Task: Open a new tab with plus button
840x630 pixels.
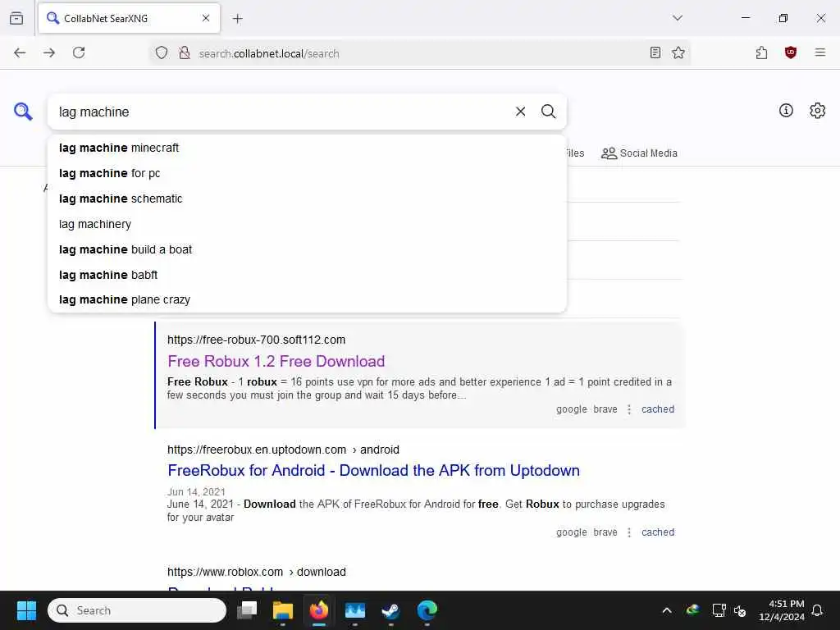Action: pyautogui.click(x=238, y=19)
